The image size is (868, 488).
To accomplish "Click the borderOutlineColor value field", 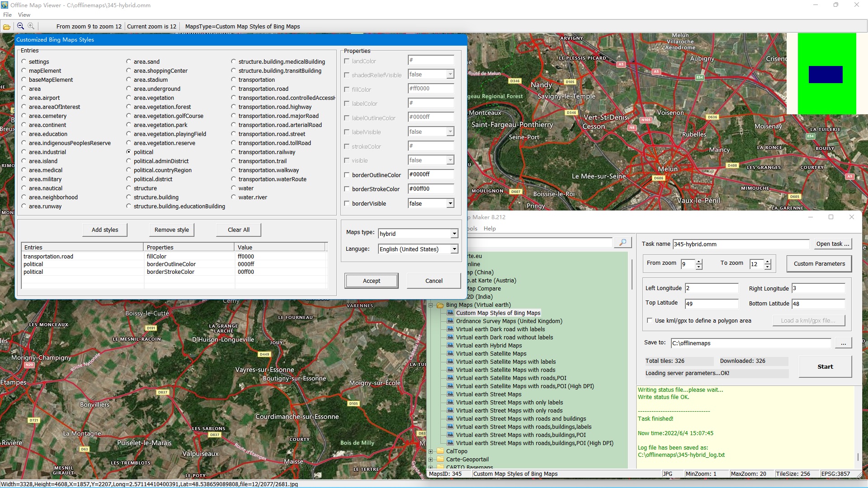I will [x=431, y=174].
